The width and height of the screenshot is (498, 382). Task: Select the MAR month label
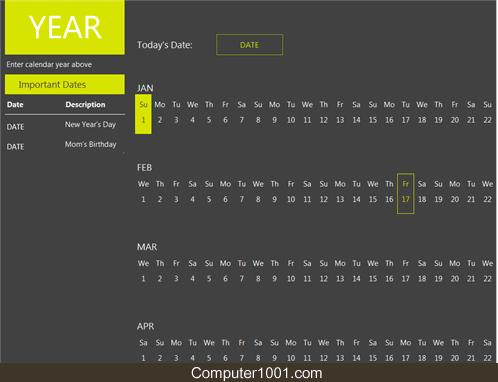(x=147, y=247)
